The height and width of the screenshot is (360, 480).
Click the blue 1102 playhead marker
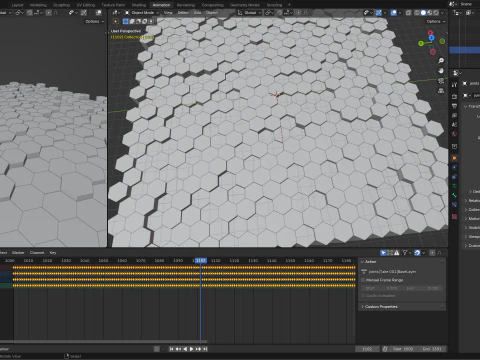coord(201,260)
